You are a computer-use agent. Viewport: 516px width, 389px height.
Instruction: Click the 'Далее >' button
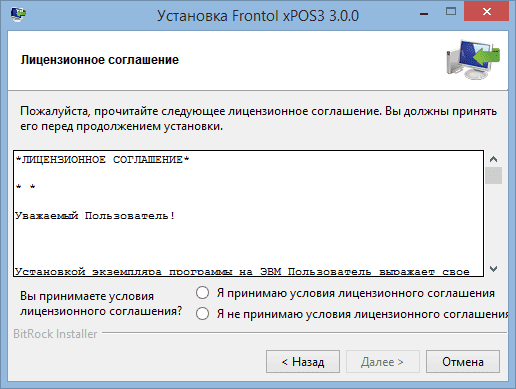382,361
